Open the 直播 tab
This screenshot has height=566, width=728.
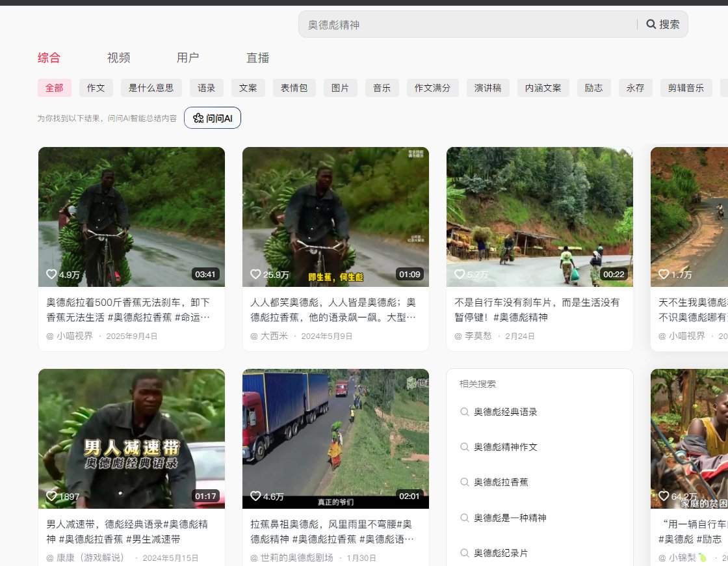(x=257, y=58)
